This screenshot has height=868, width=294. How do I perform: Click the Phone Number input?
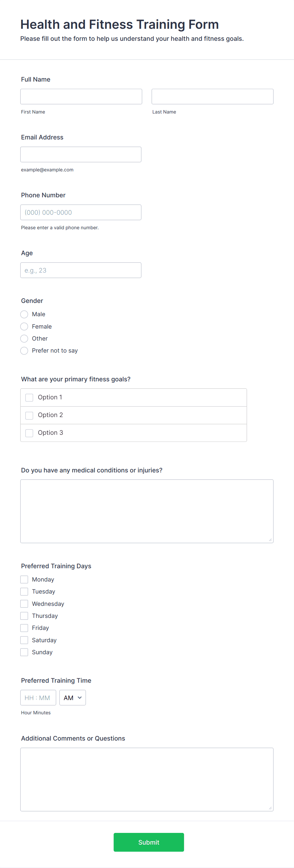[x=81, y=212]
